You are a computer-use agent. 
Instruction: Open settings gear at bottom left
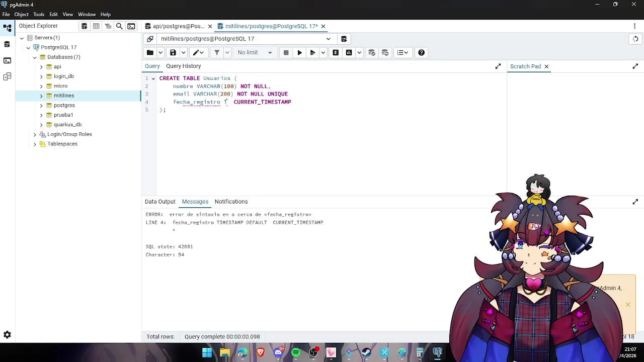click(7, 335)
